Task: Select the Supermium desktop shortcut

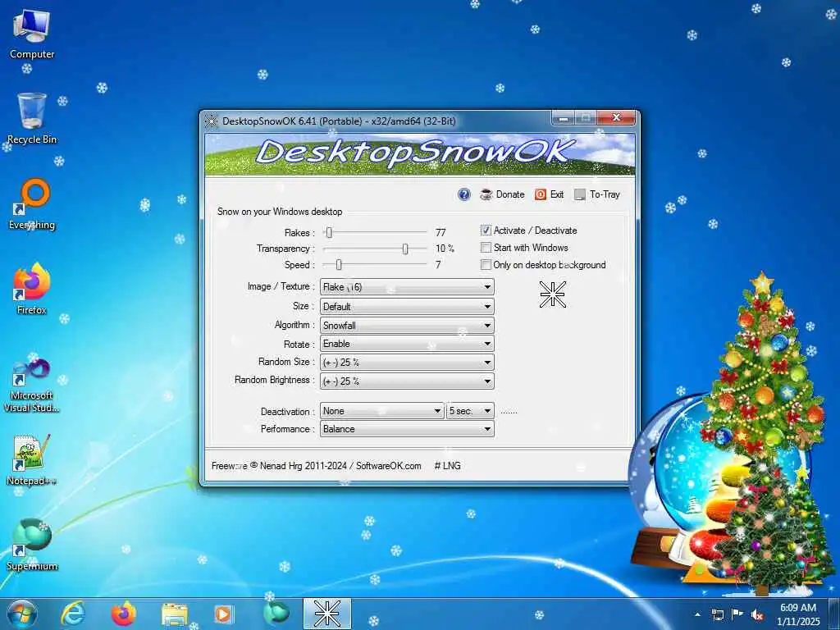Action: pyautogui.click(x=32, y=545)
